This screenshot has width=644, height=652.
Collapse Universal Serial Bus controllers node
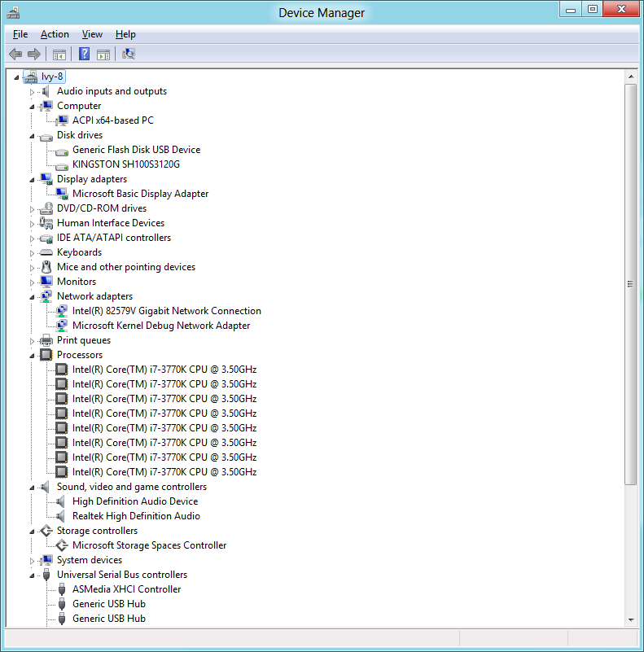pos(32,576)
